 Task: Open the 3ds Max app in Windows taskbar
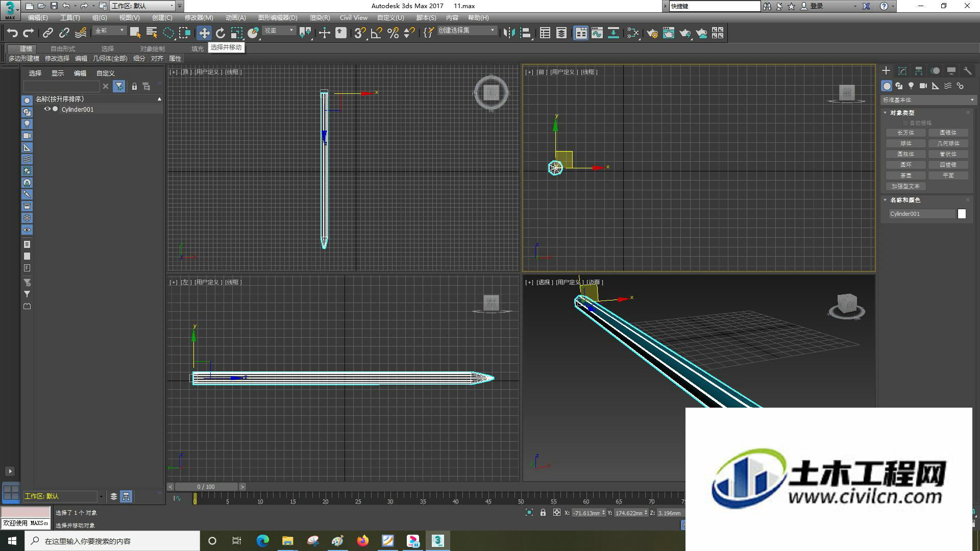438,541
